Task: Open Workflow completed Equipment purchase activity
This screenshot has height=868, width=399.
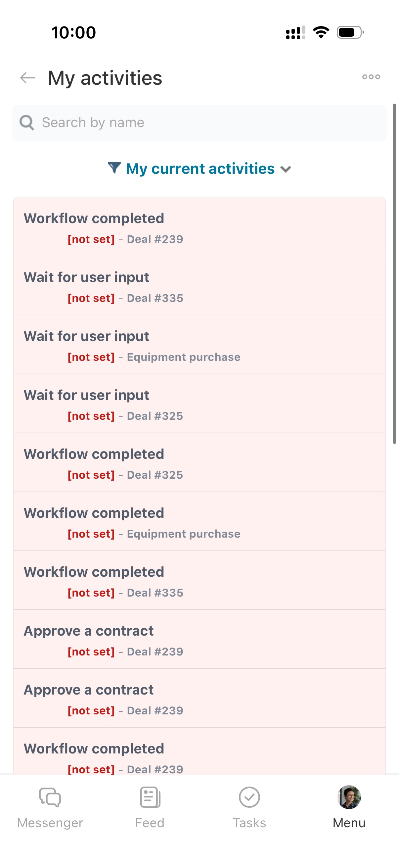Action: [x=199, y=522]
